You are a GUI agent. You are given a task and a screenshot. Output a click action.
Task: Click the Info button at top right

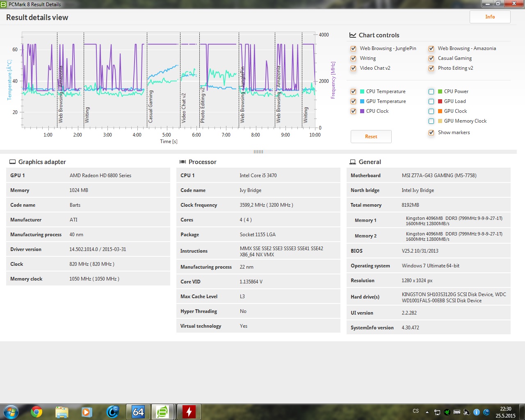click(x=490, y=17)
